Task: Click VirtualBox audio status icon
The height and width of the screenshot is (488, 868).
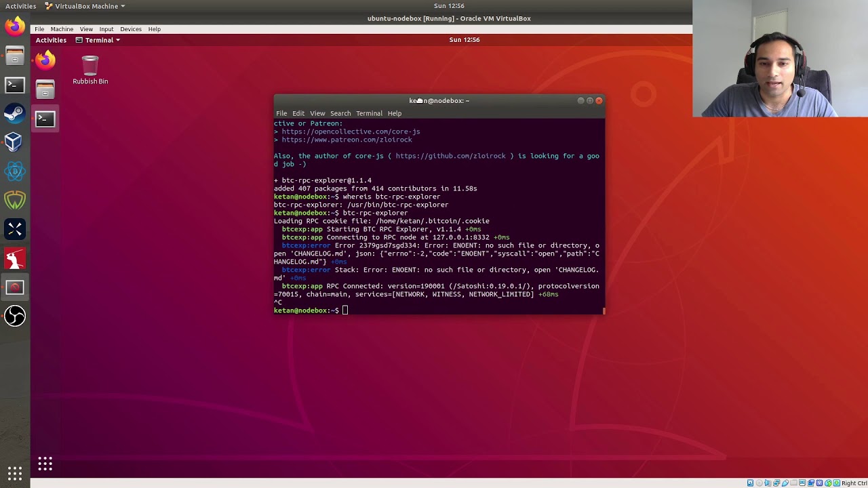Action: pos(768,483)
